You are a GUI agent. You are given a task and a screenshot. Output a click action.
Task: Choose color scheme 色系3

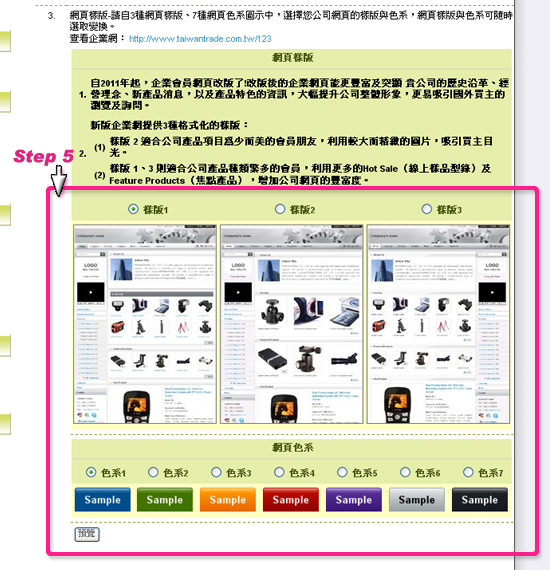coord(216,472)
